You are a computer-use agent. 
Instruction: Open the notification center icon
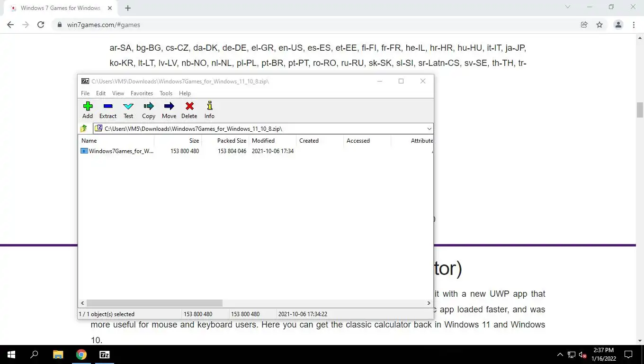628,355
